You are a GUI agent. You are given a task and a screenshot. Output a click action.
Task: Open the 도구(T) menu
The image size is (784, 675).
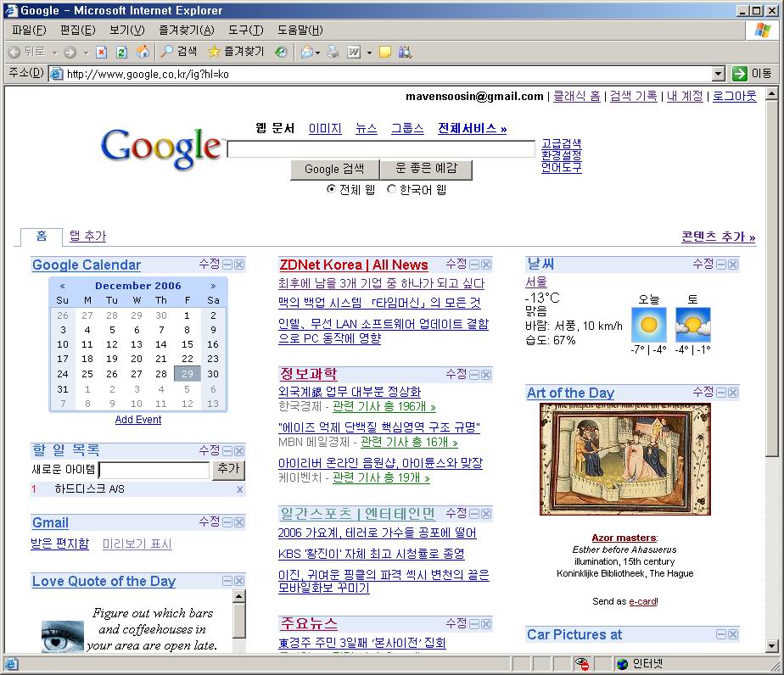tap(245, 31)
